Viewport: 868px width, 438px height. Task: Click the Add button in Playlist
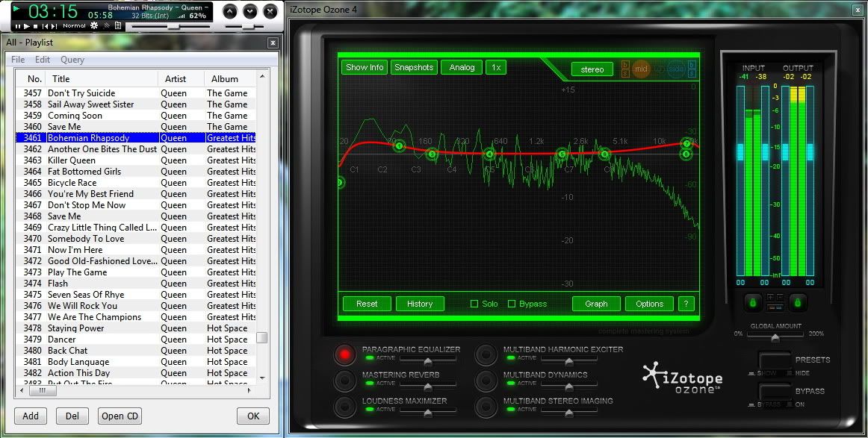(x=31, y=416)
